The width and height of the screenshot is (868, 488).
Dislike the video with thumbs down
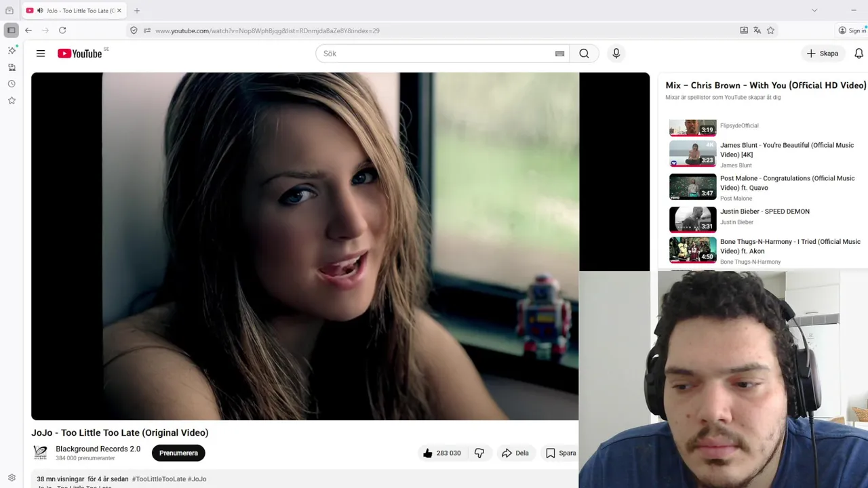[x=479, y=453]
